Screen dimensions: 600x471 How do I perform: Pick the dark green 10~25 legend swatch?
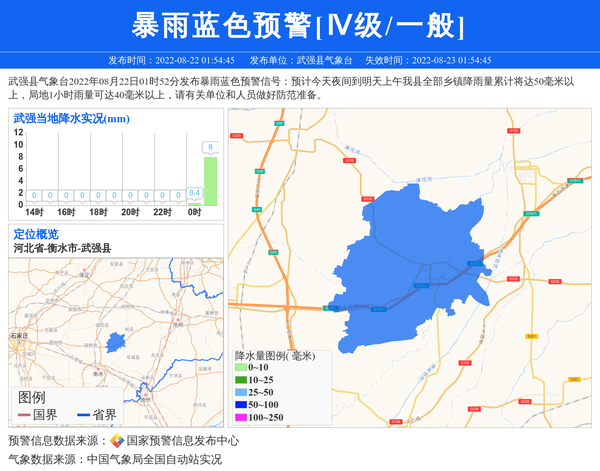click(x=241, y=380)
